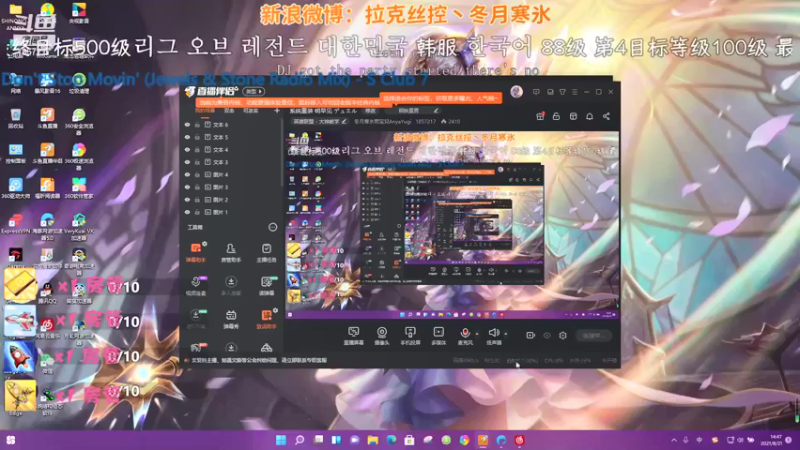Switch to the third scene tab
This screenshot has width=800, height=450.
click(251, 111)
